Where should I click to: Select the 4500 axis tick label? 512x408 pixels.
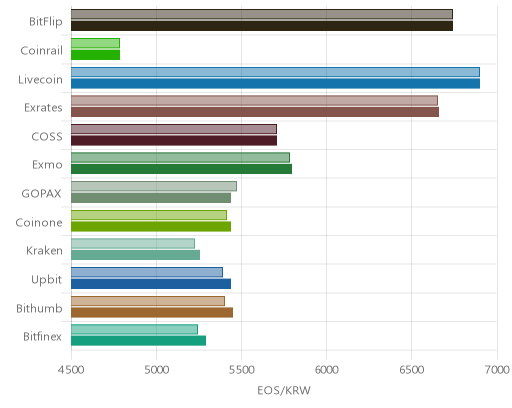coord(71,370)
